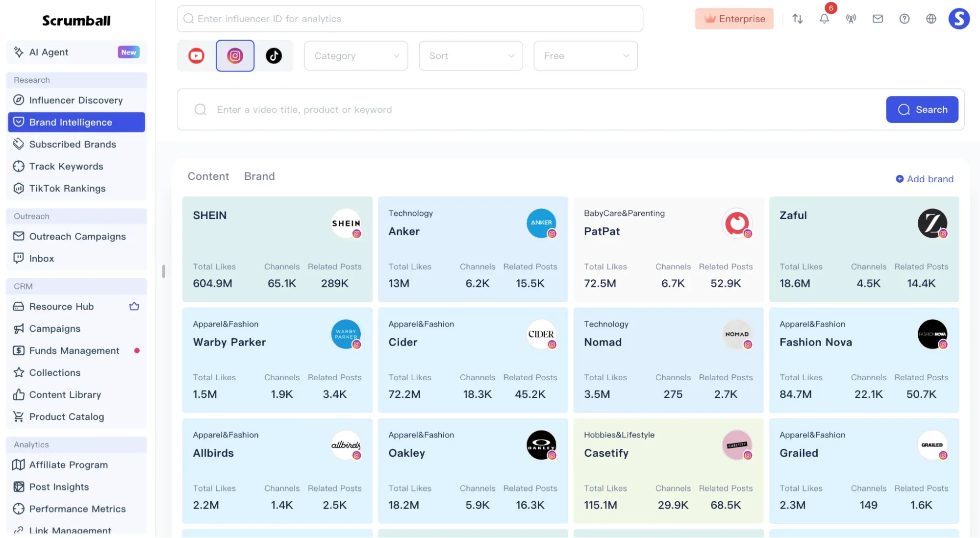Screen dimensions: 980x538
Task: Open the broadcast signal icon
Action: point(851,19)
